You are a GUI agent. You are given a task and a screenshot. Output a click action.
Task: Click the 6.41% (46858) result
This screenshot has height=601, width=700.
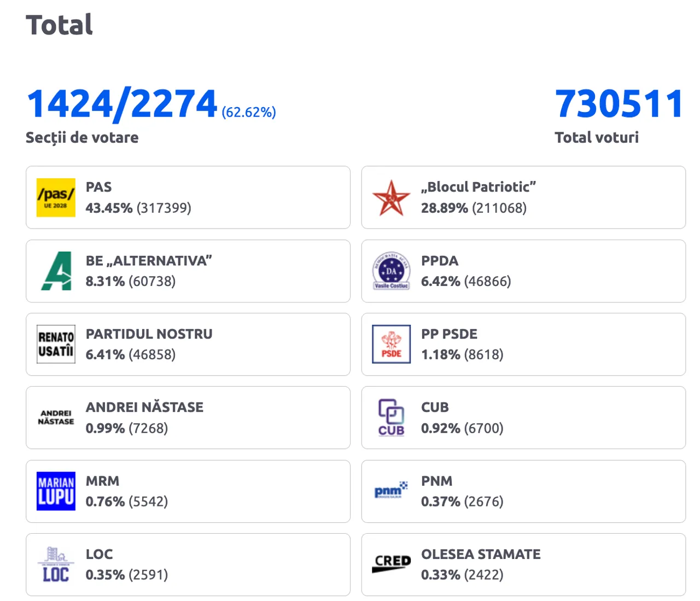(131, 354)
